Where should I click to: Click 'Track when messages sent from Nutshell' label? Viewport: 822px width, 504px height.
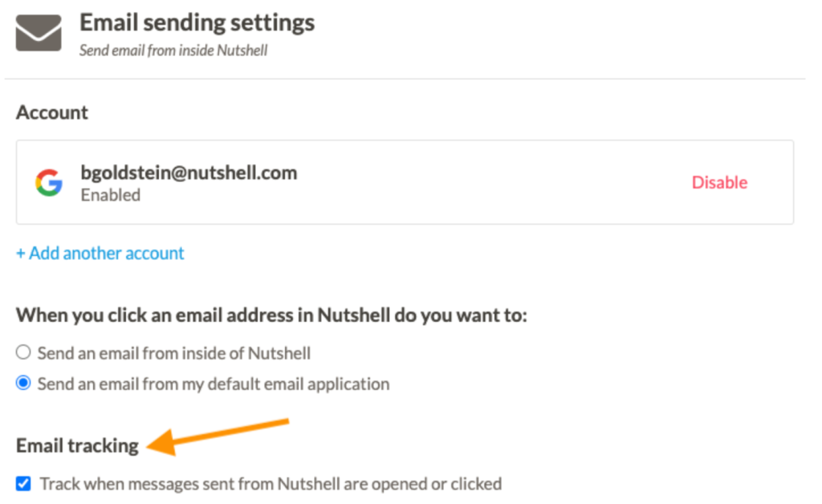click(x=271, y=484)
